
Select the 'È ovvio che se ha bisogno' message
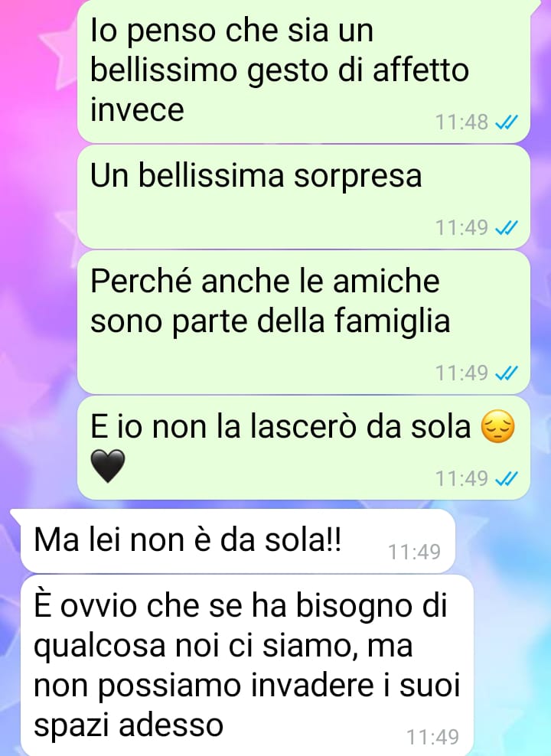[x=247, y=666]
